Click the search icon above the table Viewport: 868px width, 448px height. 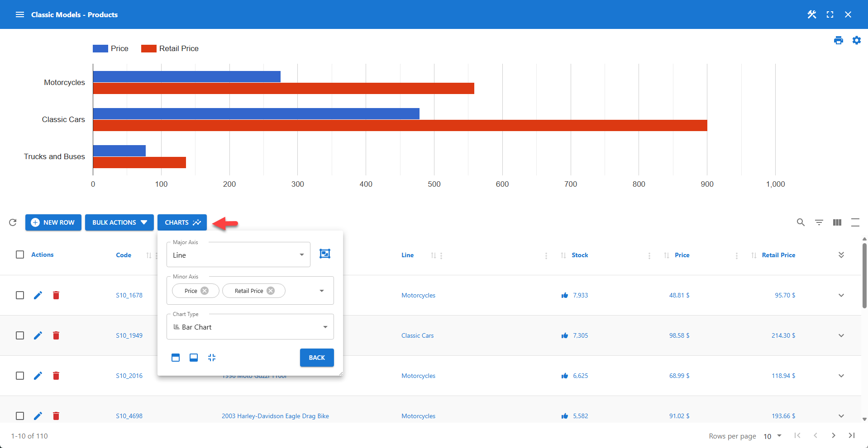coord(800,222)
